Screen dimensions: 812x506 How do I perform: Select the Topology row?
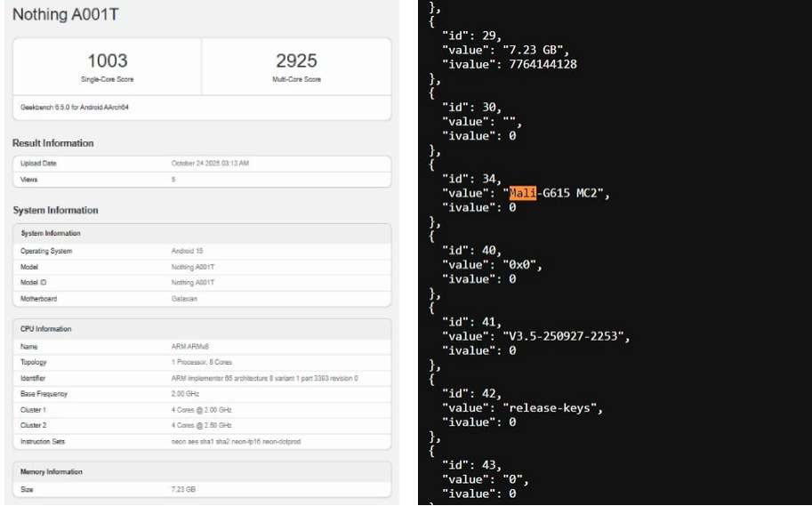pos(201,364)
